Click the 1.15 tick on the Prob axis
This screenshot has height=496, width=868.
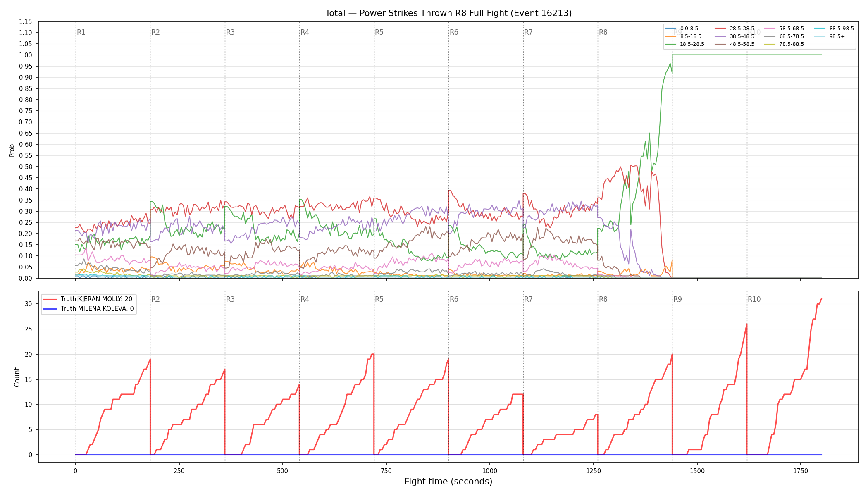[x=26, y=22]
